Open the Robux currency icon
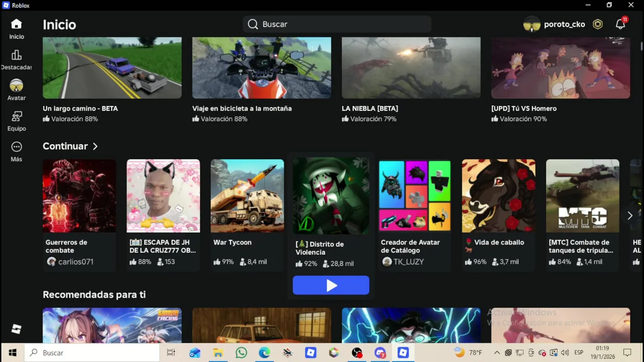This screenshot has width=644, height=362. pyautogui.click(x=597, y=24)
